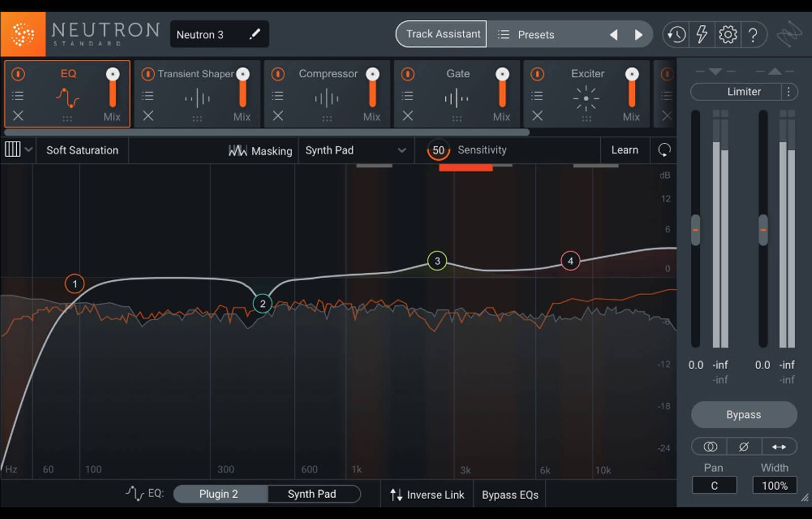Toggle phase invert button
This screenshot has width=812, height=519.
tap(744, 447)
